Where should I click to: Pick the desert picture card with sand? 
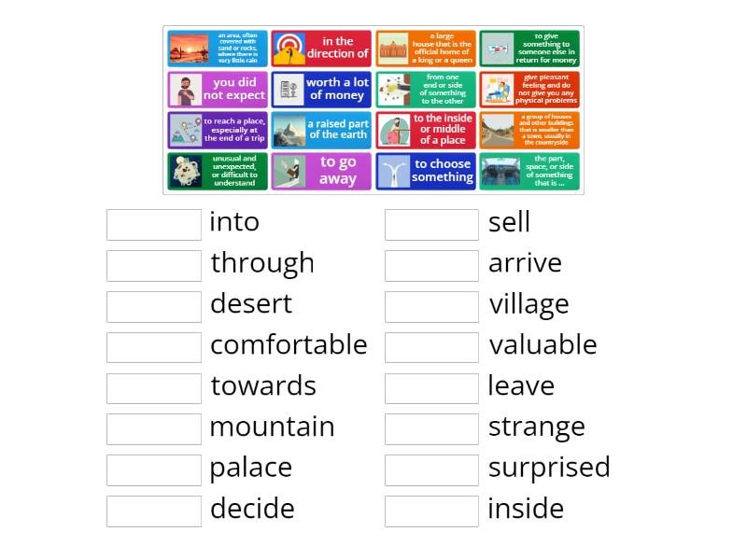point(218,49)
